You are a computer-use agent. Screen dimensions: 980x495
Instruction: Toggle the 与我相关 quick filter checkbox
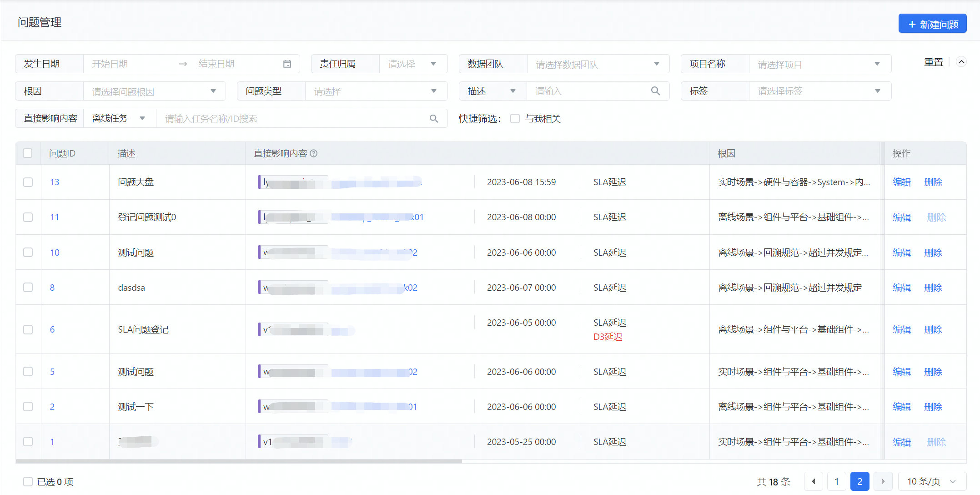(x=515, y=119)
